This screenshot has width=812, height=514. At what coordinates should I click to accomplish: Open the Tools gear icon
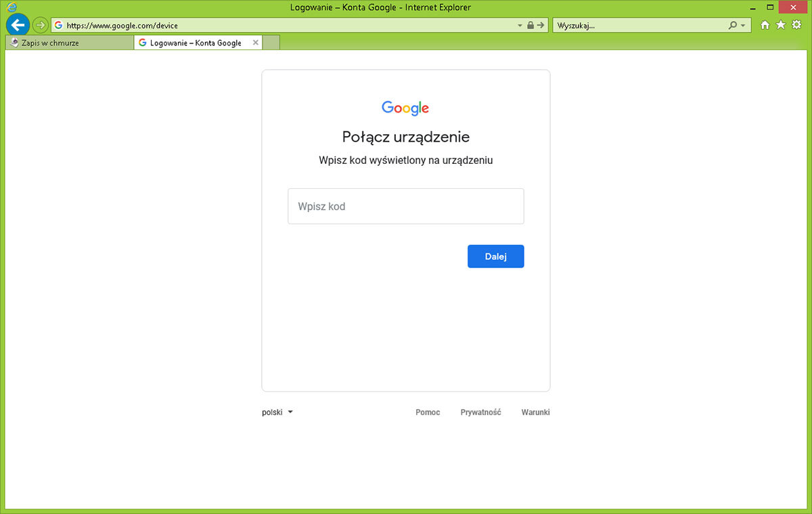[796, 25]
